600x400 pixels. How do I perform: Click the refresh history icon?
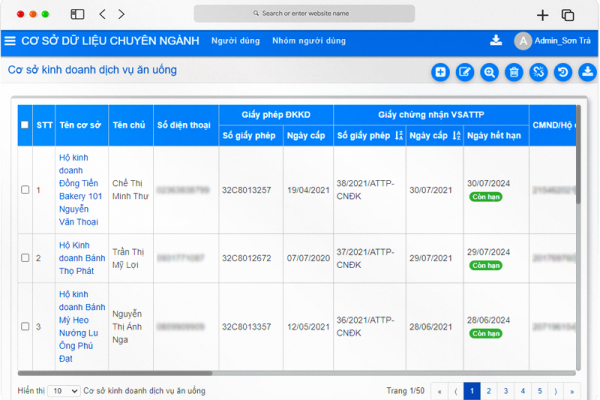(563, 72)
